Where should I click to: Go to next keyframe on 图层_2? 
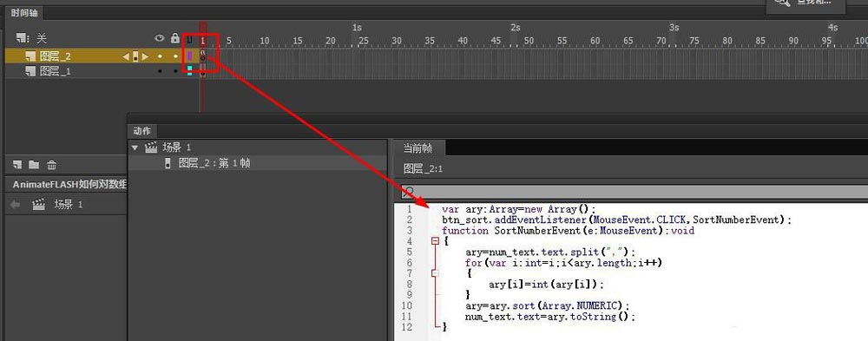pos(145,56)
